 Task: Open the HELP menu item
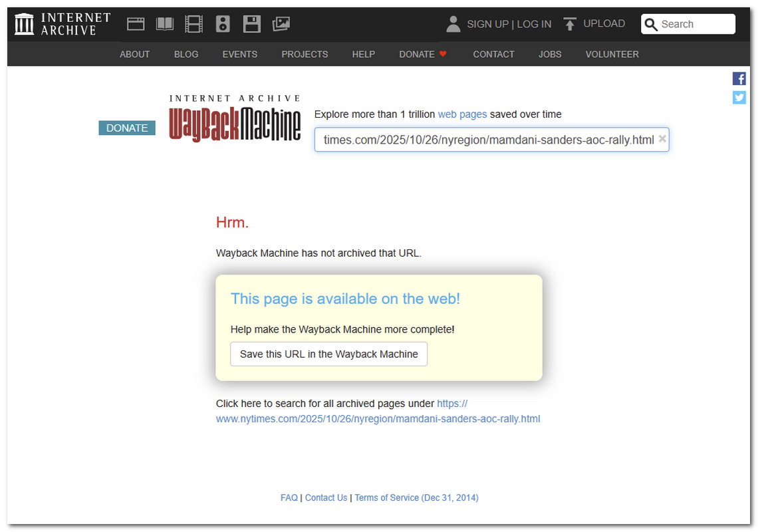pyautogui.click(x=363, y=54)
